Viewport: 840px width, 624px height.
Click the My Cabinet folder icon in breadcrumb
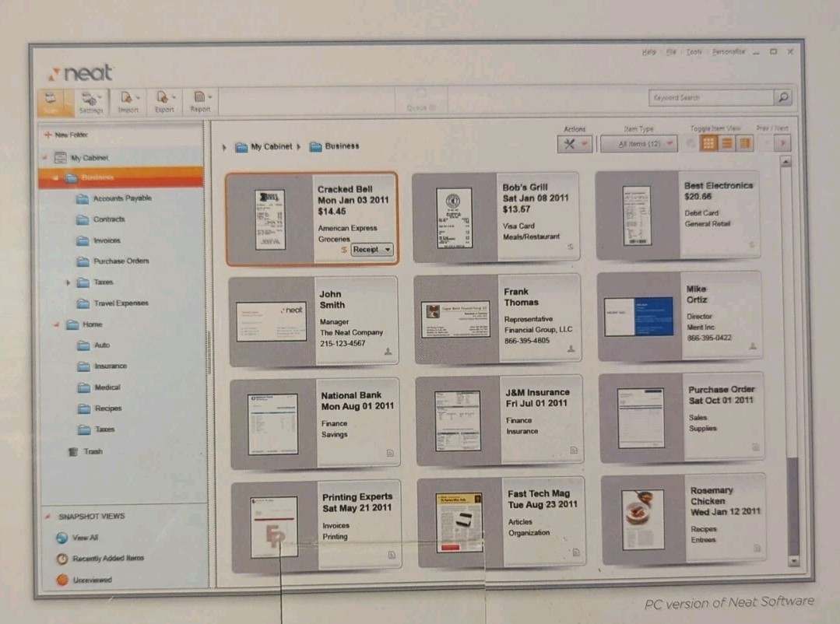coord(241,147)
